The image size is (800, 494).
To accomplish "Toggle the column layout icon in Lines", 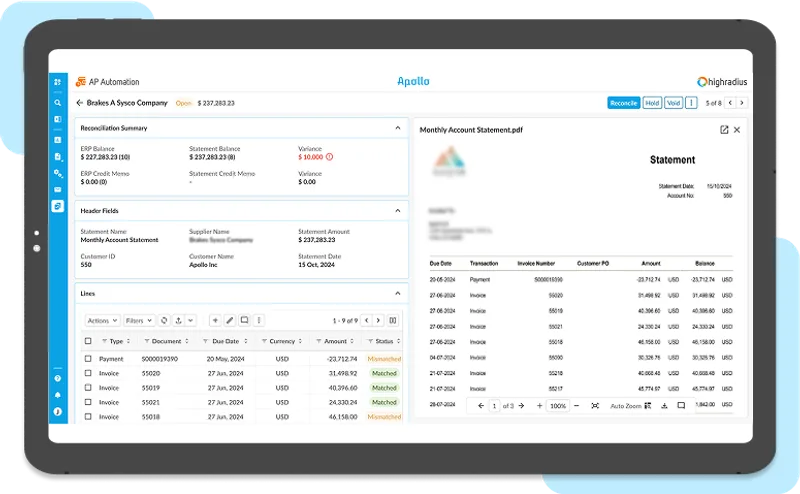I will [x=393, y=320].
